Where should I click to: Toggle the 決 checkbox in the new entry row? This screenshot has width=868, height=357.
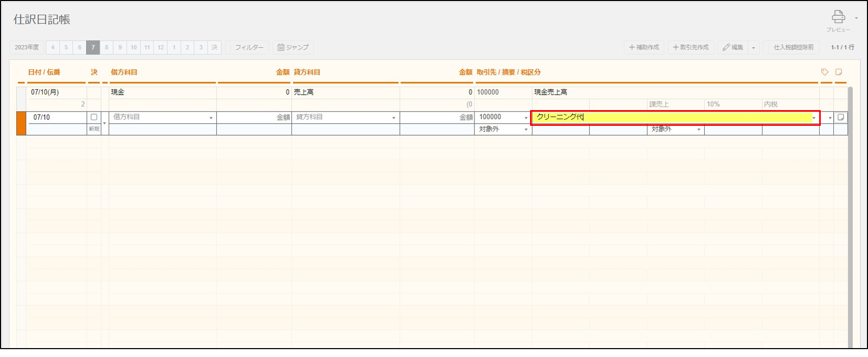coord(94,117)
